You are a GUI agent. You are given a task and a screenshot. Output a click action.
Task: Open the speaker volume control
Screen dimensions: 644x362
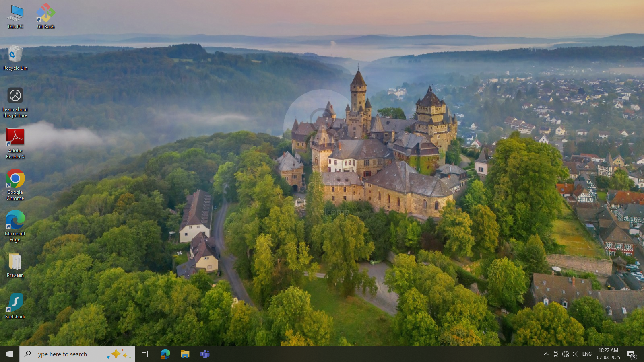(575, 354)
